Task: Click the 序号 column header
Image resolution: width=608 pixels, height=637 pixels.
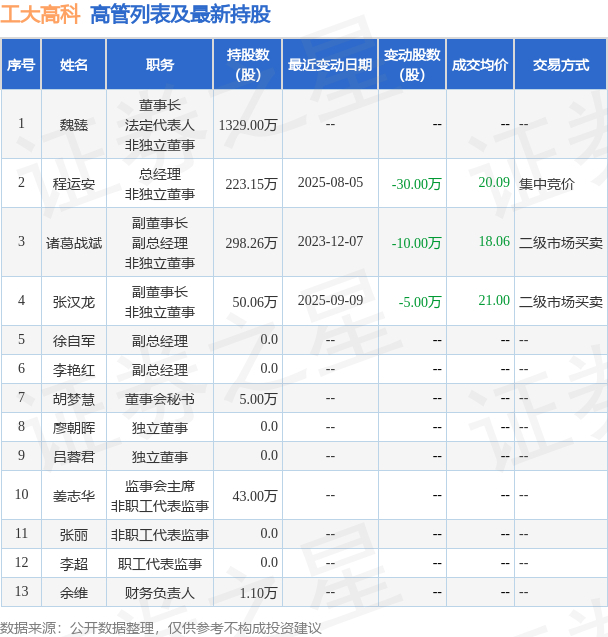Action: point(21,64)
